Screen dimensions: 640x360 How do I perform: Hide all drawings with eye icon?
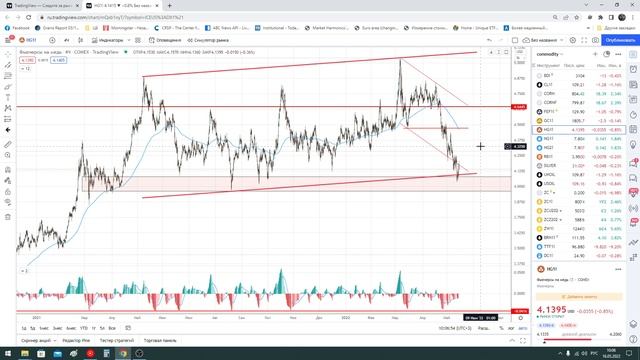click(x=8, y=202)
